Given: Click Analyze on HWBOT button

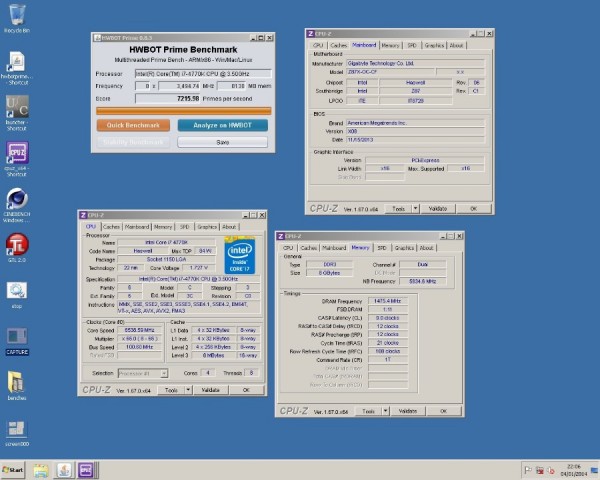Looking at the screenshot, I should [x=222, y=125].
